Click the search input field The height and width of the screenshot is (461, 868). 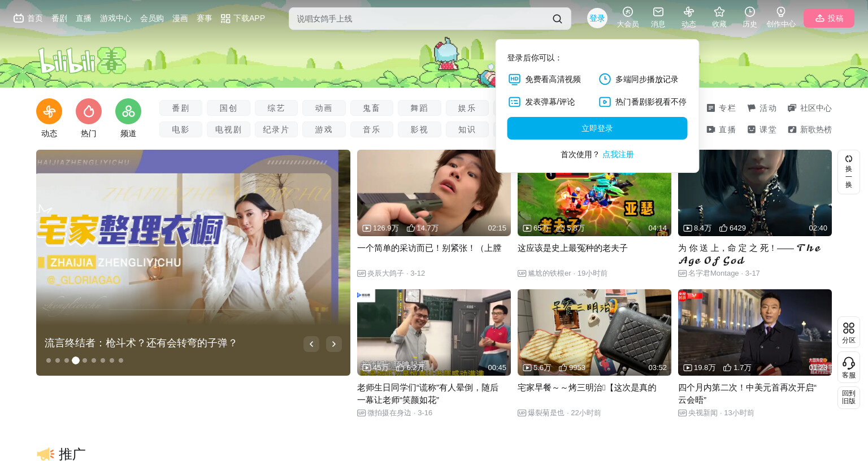pos(421,19)
